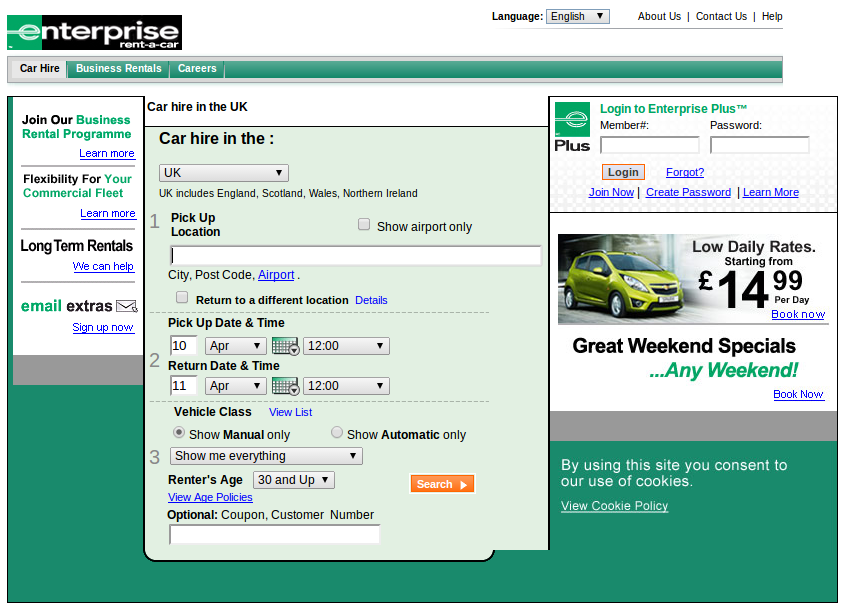
Task: Click the Login button
Action: click(623, 172)
